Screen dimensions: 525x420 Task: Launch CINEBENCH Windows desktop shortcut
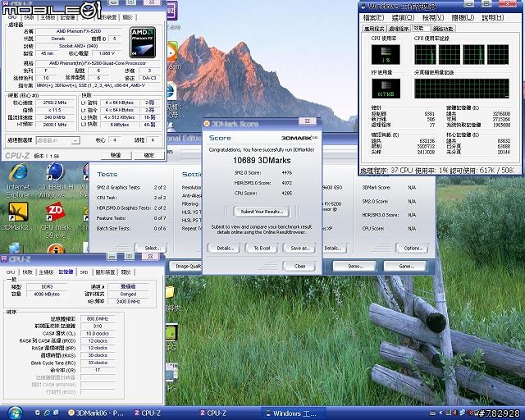point(55,180)
